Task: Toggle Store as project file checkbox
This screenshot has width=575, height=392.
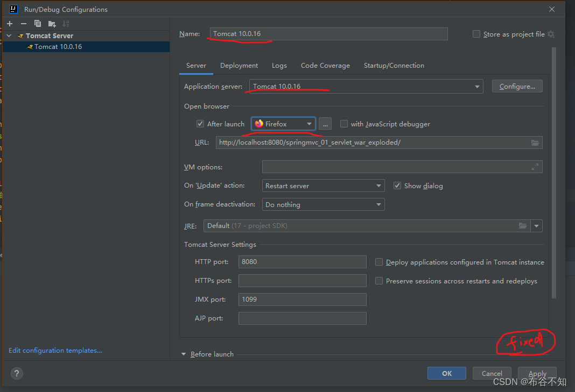Action: coord(476,34)
